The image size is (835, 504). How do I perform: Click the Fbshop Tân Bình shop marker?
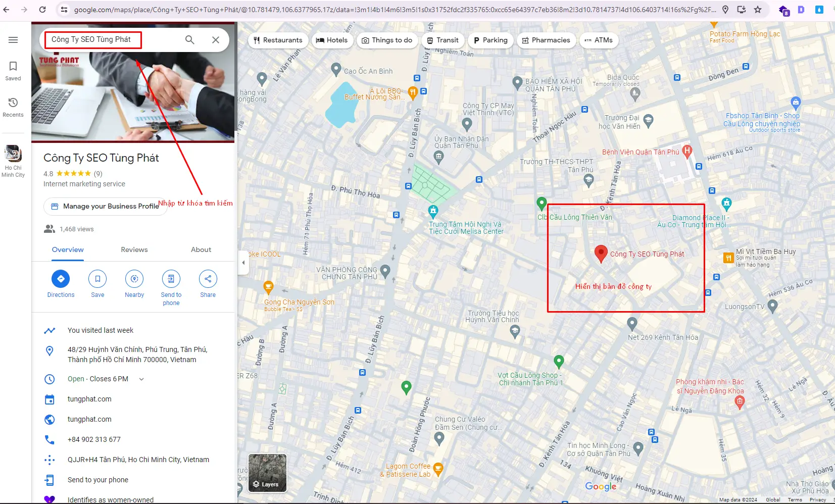click(796, 104)
